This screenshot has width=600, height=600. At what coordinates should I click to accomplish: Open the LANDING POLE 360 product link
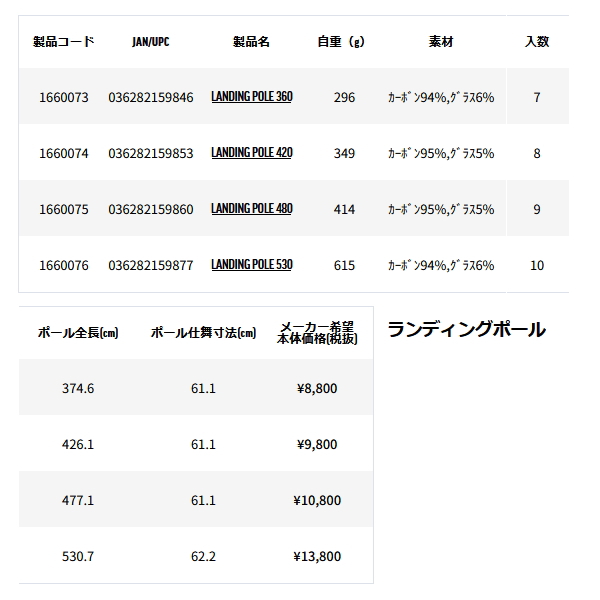click(252, 96)
